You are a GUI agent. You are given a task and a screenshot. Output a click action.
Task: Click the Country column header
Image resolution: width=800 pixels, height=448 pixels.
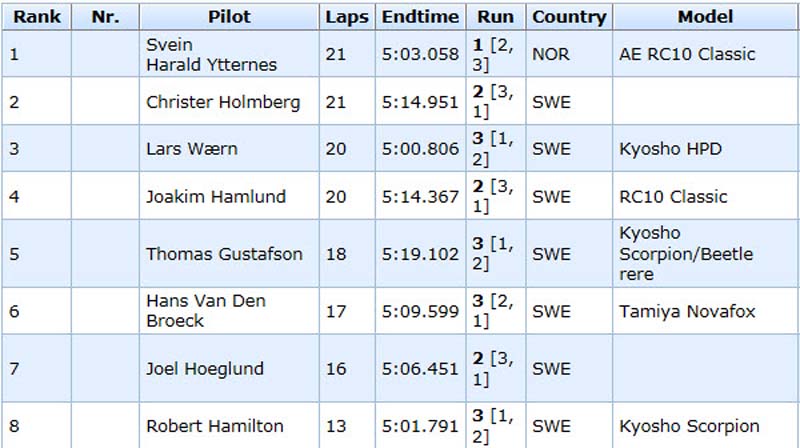tap(569, 17)
